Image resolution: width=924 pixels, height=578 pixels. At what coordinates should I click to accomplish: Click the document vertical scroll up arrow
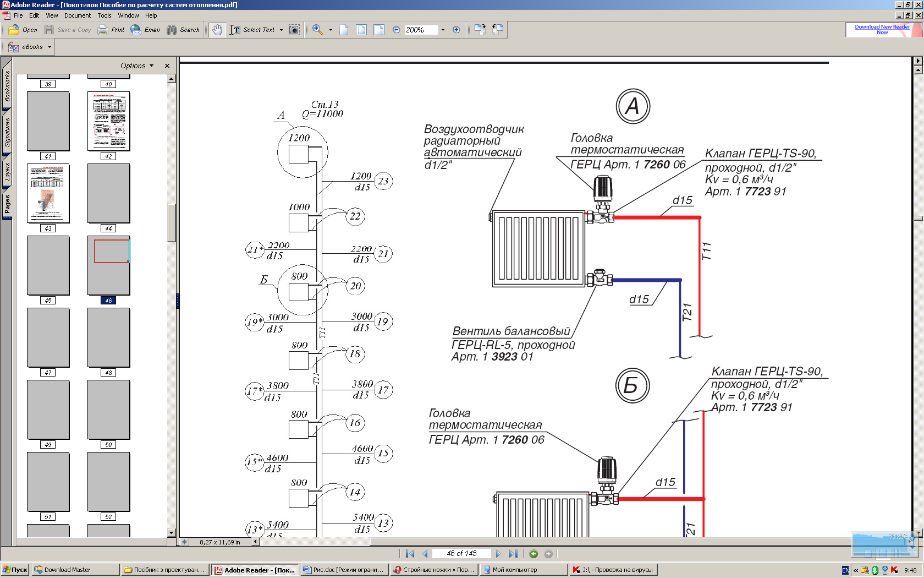918,70
